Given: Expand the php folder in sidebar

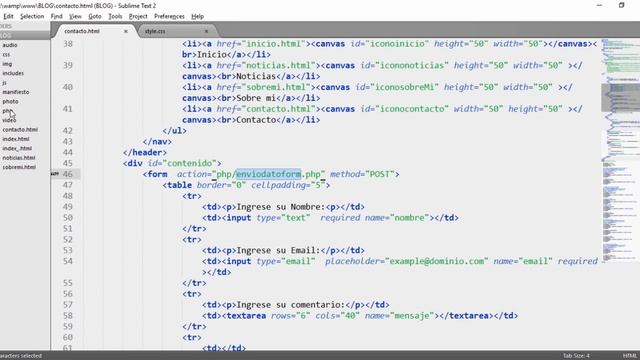Looking at the screenshot, I should pyautogui.click(x=7, y=111).
